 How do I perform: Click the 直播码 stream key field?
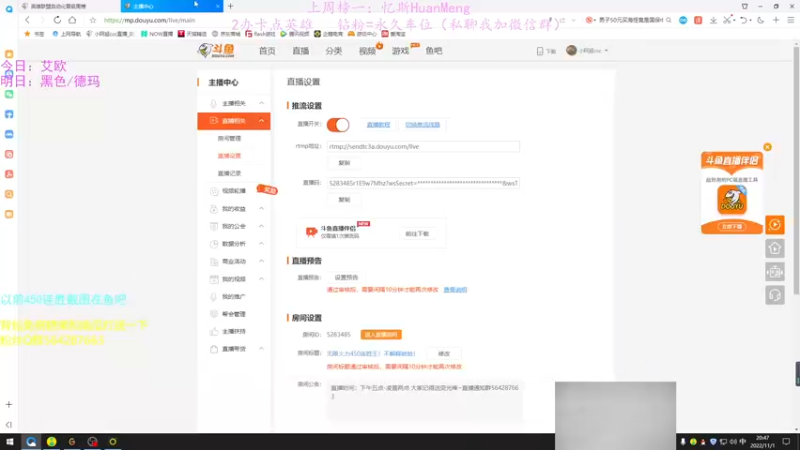click(x=423, y=183)
